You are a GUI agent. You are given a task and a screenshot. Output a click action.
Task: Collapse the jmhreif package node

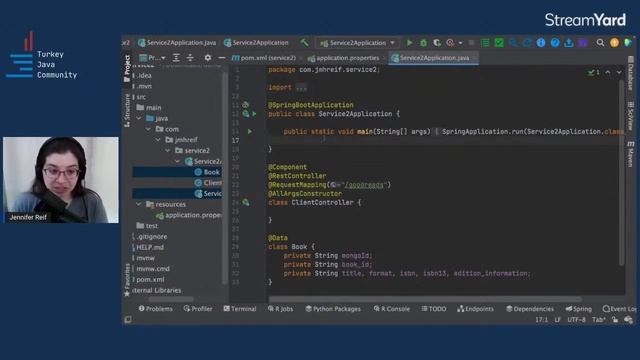(x=158, y=140)
